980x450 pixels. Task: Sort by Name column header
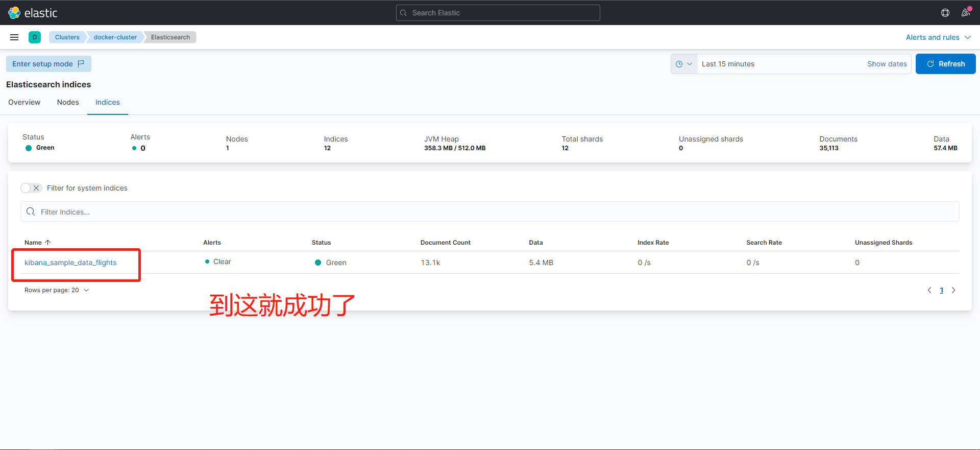[38, 243]
